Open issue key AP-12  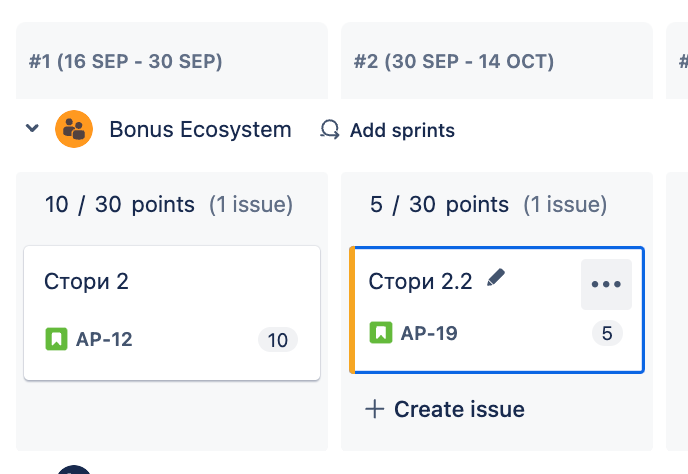pyautogui.click(x=104, y=339)
